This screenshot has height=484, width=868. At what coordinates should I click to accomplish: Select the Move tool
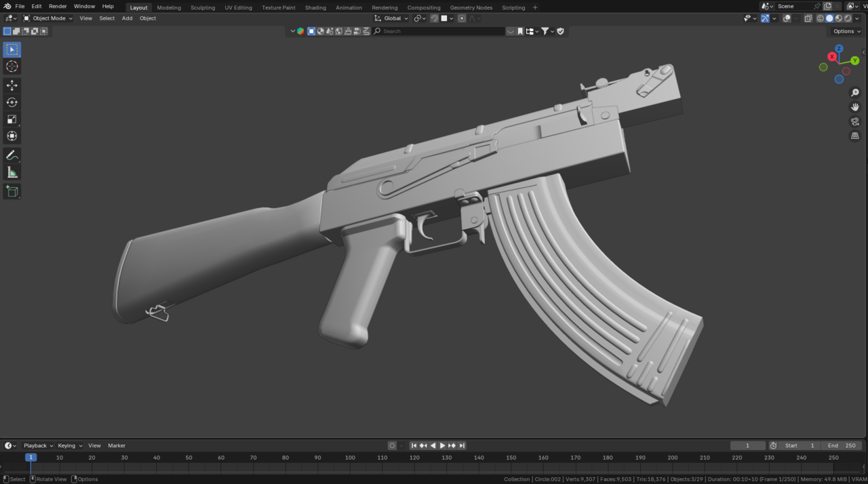[x=12, y=85]
